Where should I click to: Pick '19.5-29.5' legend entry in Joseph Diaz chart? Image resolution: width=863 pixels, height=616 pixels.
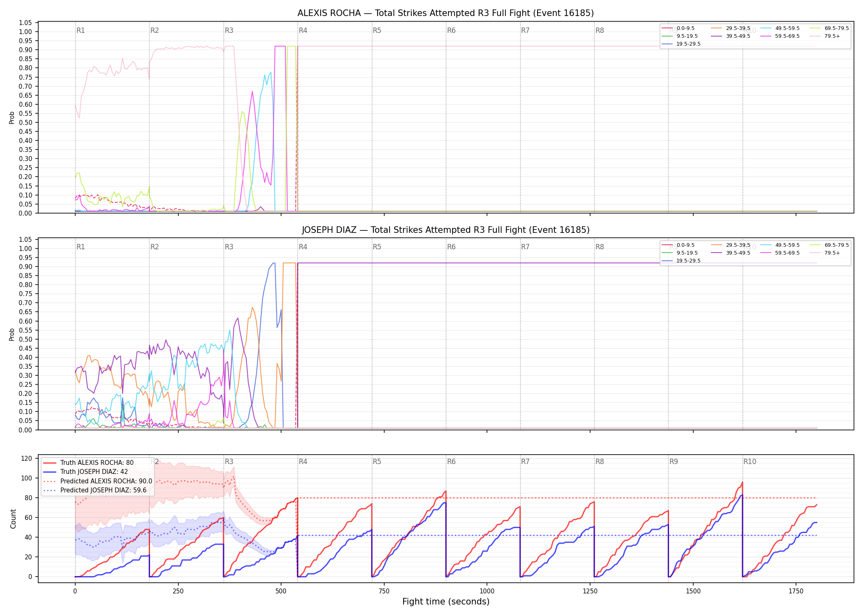(681, 261)
